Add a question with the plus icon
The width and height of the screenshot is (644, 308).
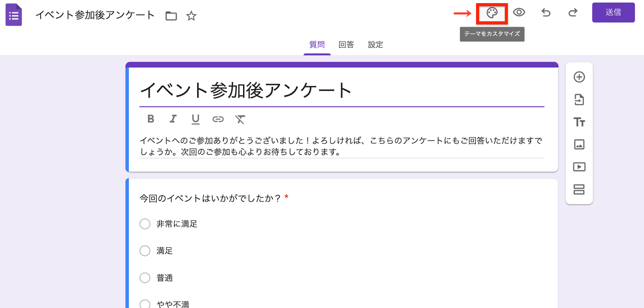click(579, 77)
